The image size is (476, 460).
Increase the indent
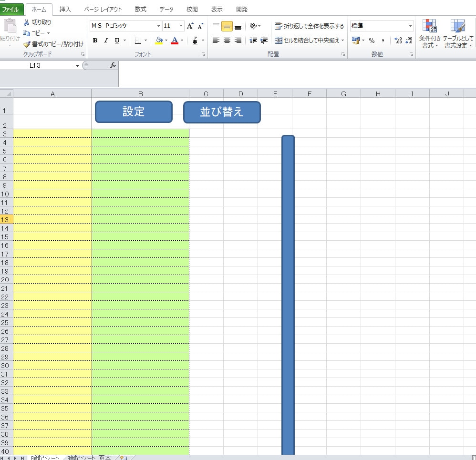[x=264, y=41]
